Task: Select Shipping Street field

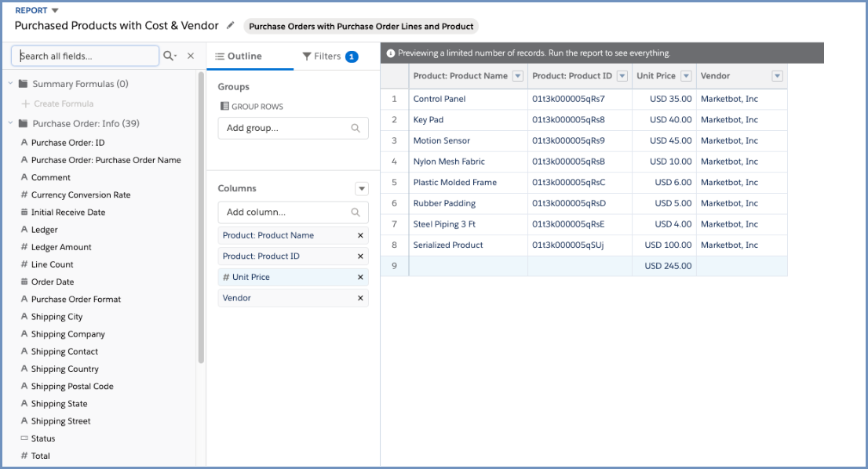Action: 61,421
